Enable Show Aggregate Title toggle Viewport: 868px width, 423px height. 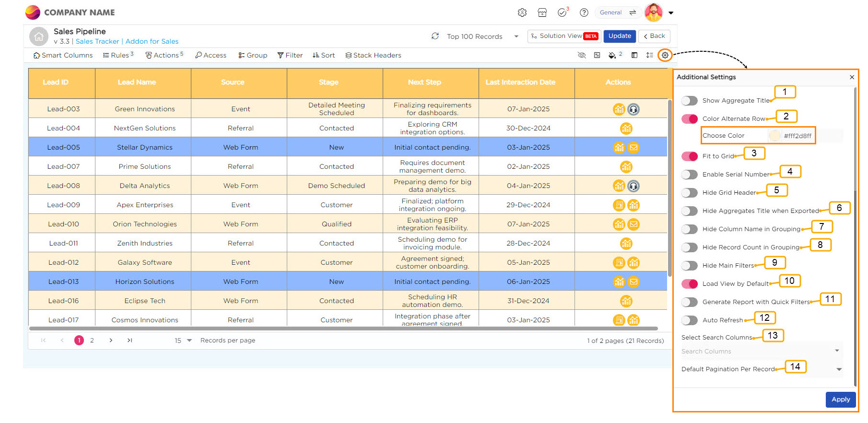tap(690, 101)
